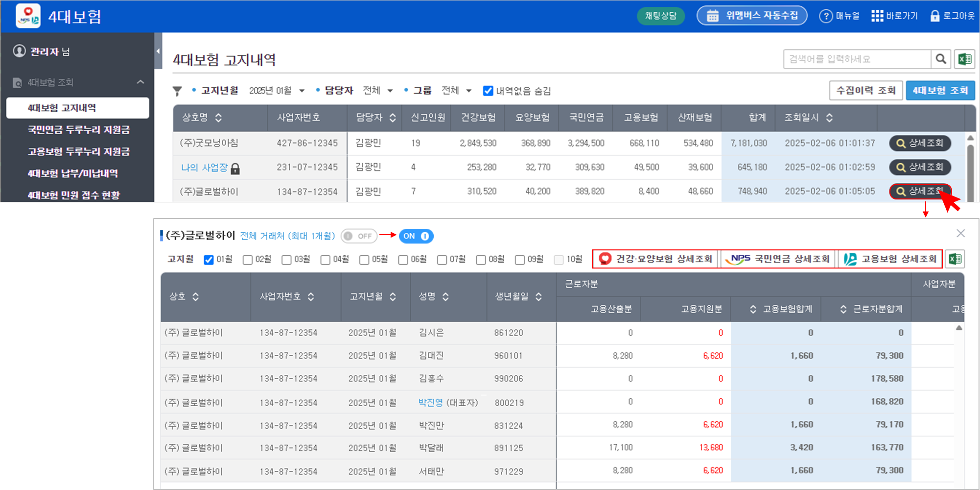Open 고용보험 상세조회 button

[890, 259]
